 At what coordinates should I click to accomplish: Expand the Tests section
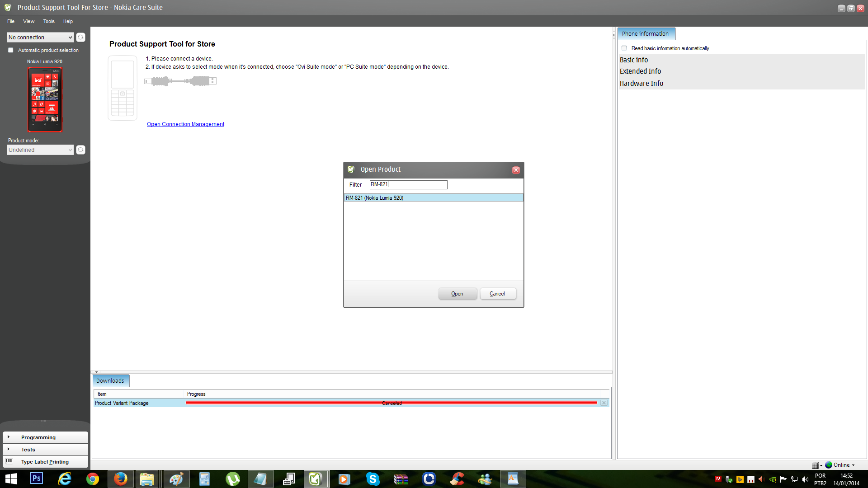[x=28, y=450]
